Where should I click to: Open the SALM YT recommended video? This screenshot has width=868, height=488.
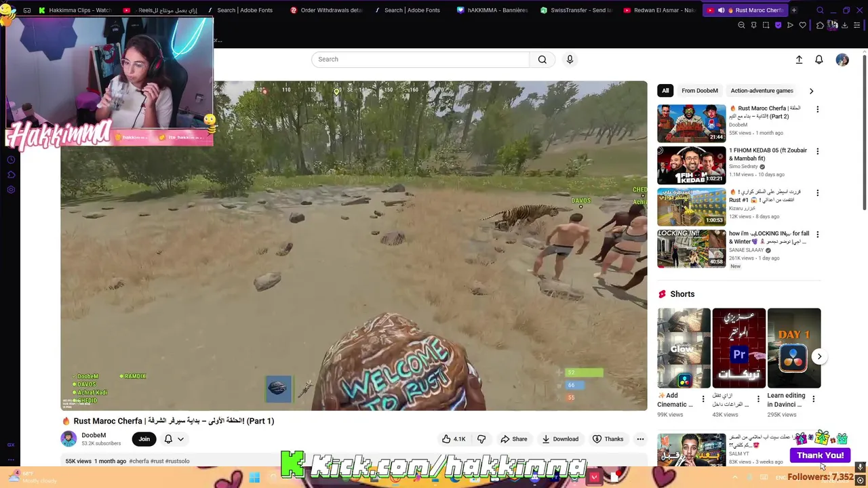tap(691, 450)
